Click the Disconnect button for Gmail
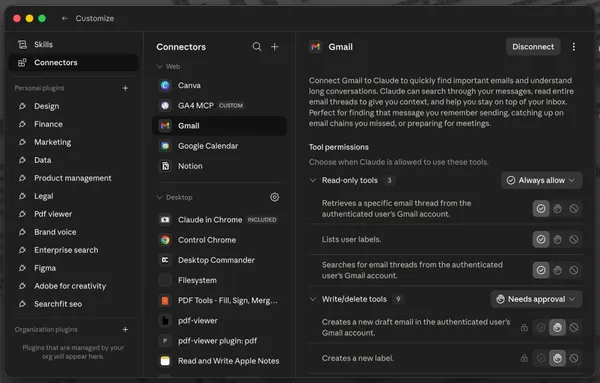The image size is (600, 383). (533, 47)
